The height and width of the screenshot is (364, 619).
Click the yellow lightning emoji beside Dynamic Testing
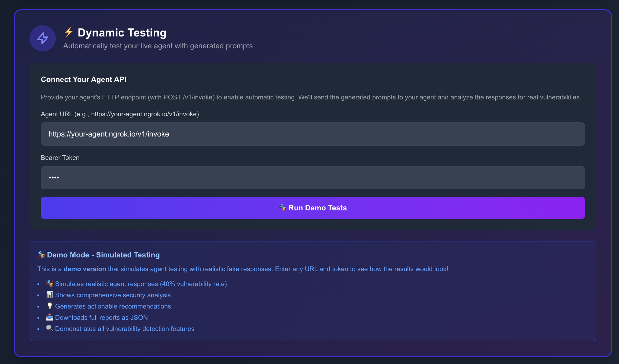point(69,32)
